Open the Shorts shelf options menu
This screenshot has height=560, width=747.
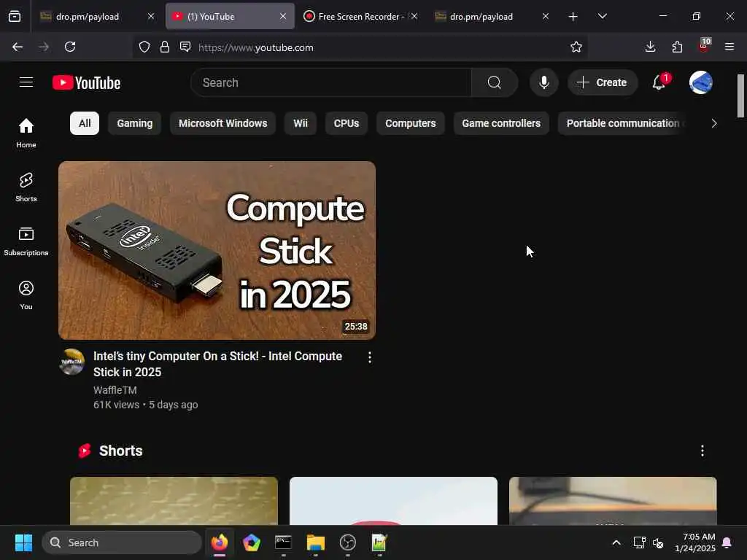coord(703,451)
